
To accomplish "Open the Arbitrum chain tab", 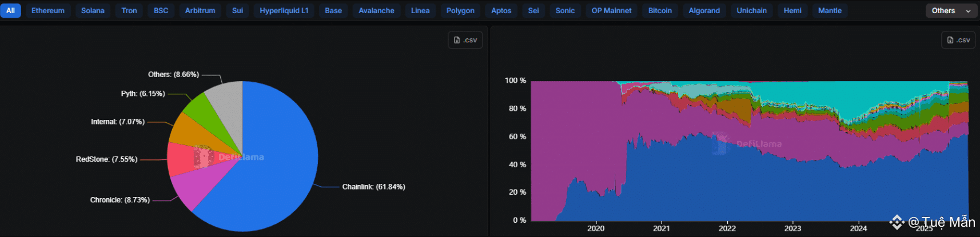I will coord(200,11).
